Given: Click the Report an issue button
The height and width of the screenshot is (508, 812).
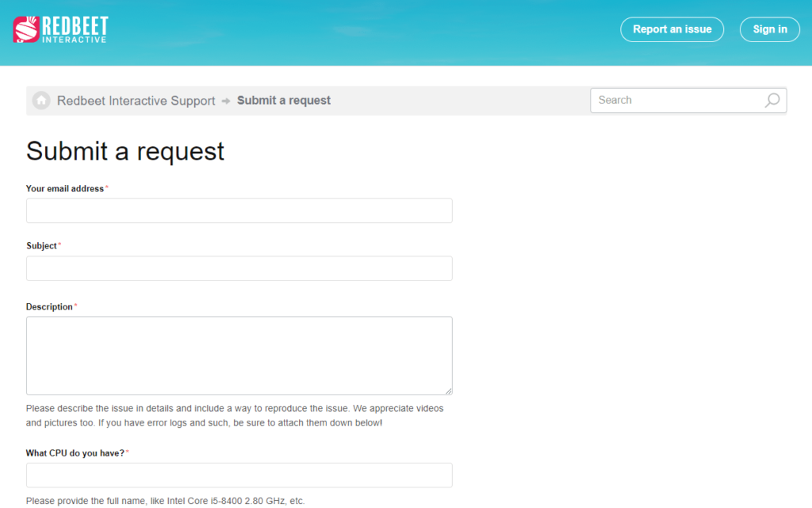Looking at the screenshot, I should 672,29.
